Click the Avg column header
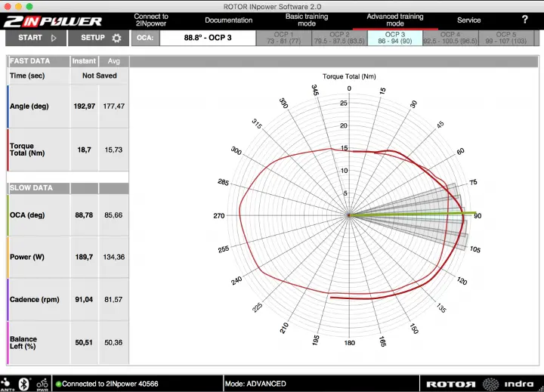 113,61
